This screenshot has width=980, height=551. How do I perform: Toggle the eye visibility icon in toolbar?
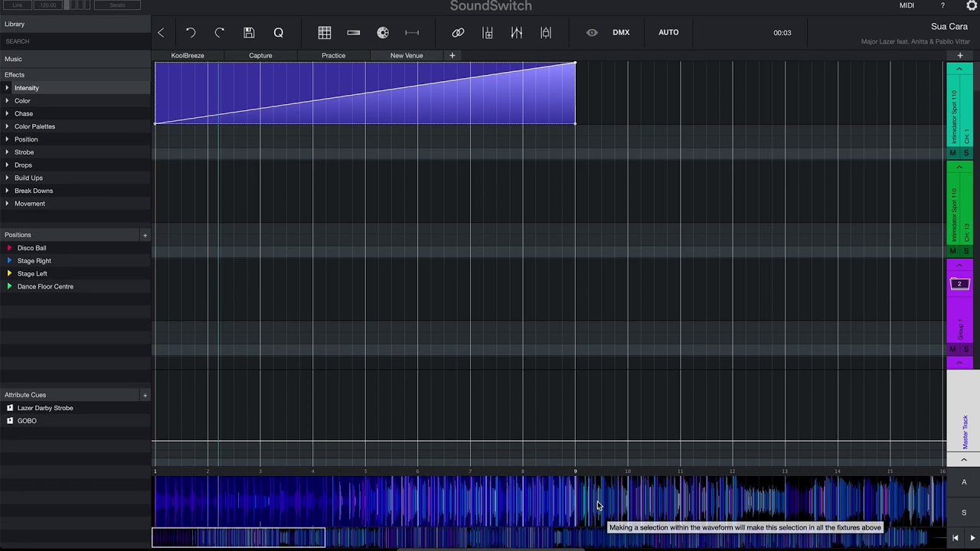[x=592, y=33]
